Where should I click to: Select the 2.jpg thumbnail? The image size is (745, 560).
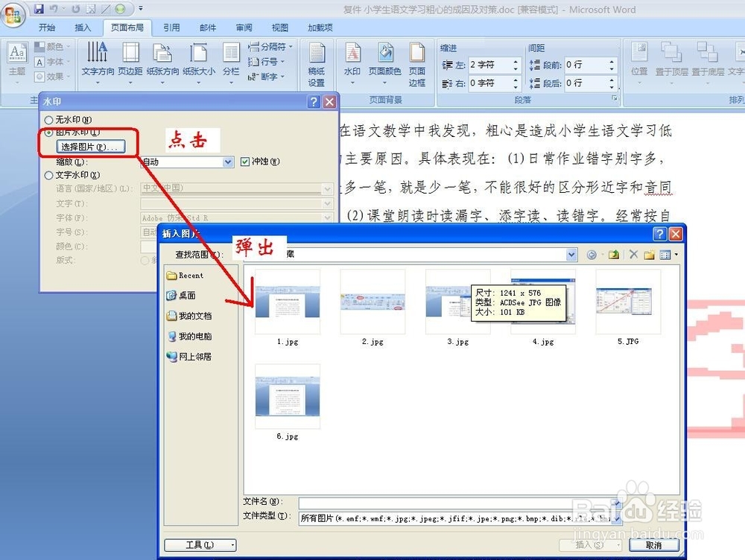click(x=372, y=302)
